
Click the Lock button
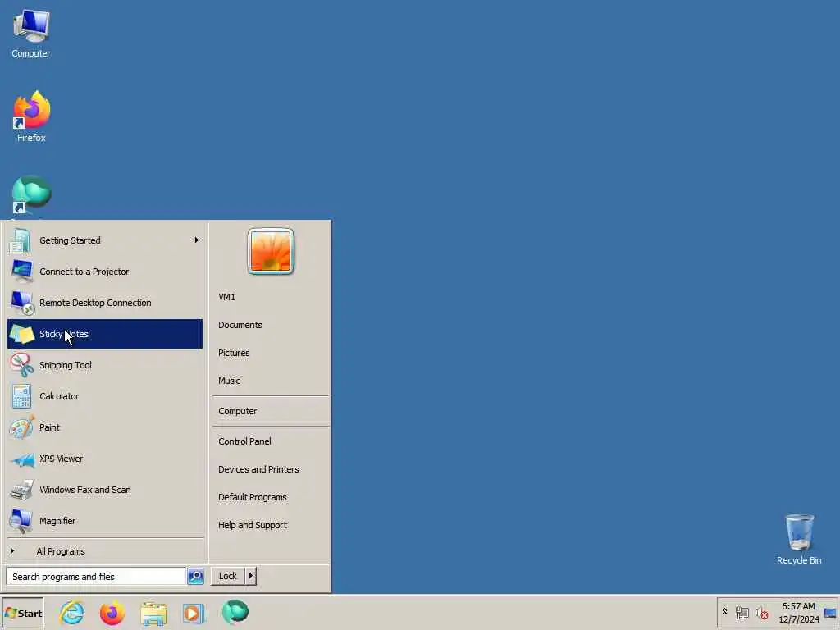(228, 576)
